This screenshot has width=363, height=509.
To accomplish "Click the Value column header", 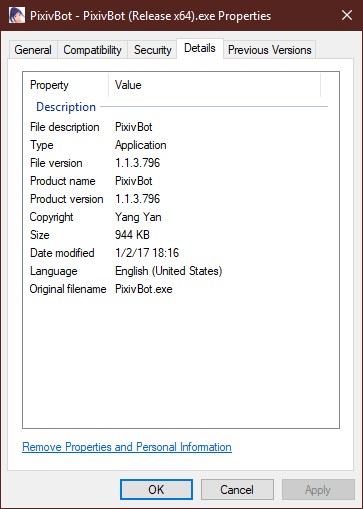I will point(215,85).
